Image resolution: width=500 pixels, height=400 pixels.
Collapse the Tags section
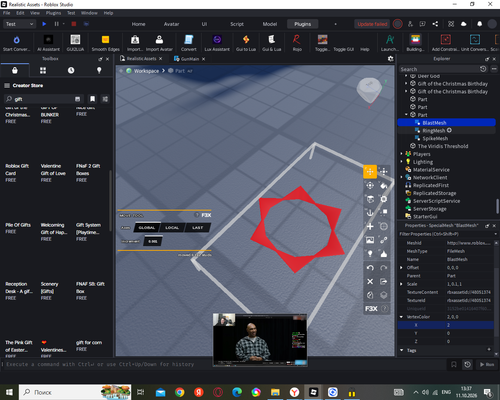(401, 350)
